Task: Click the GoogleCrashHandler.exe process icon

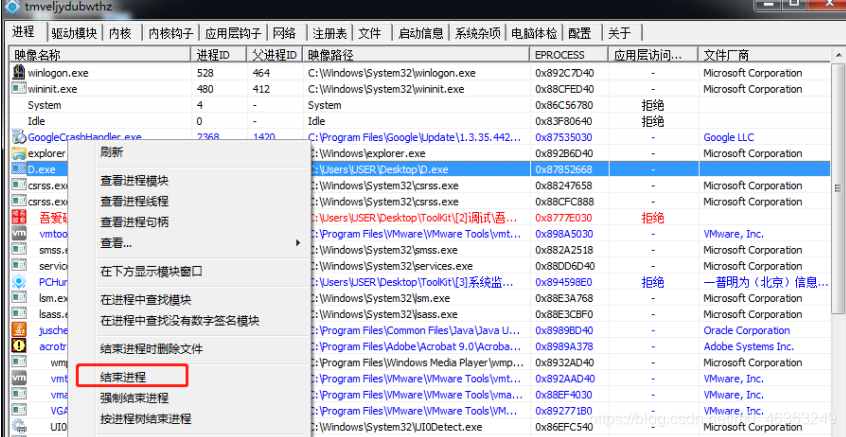Action: click(19, 137)
